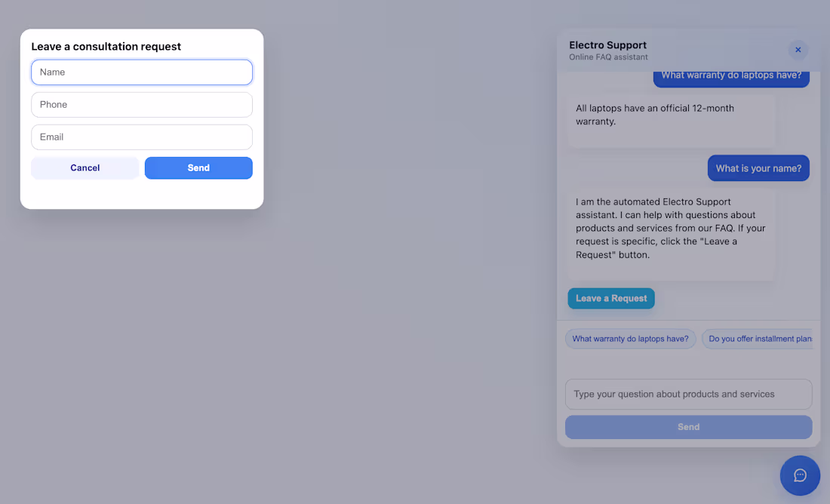Image resolution: width=830 pixels, height=504 pixels.
Task: Click the question input in the chat
Action: [x=688, y=394]
